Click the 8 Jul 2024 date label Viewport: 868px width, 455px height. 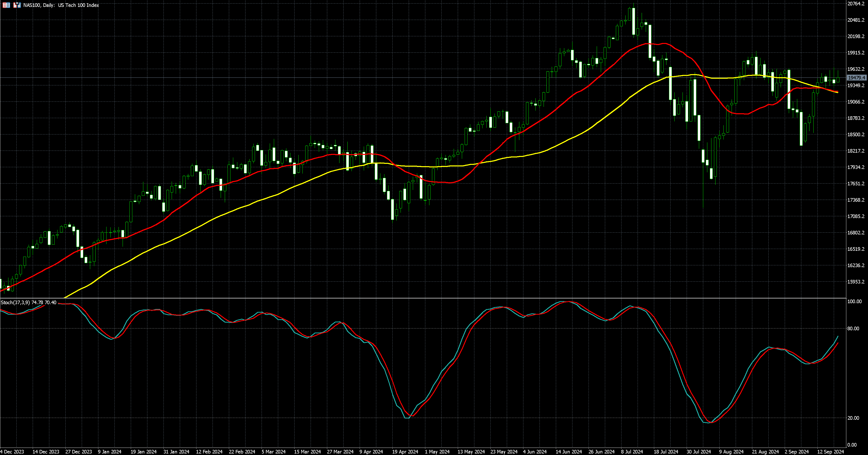pos(632,452)
